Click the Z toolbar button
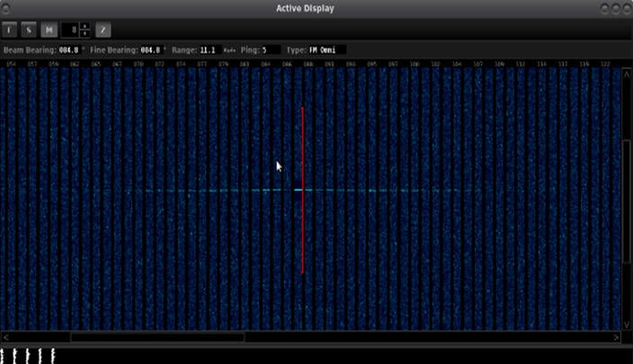 (103, 30)
